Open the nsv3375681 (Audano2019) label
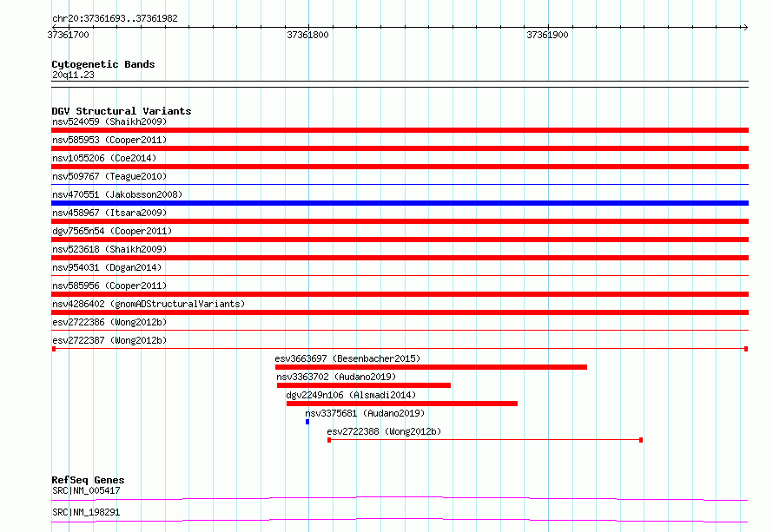The height and width of the screenshot is (532, 773). [x=365, y=413]
